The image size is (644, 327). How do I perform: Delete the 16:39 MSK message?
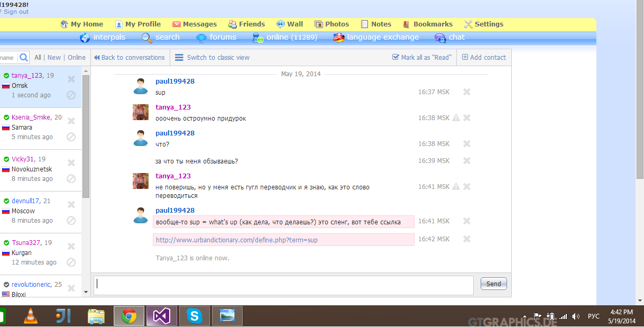[467, 161]
